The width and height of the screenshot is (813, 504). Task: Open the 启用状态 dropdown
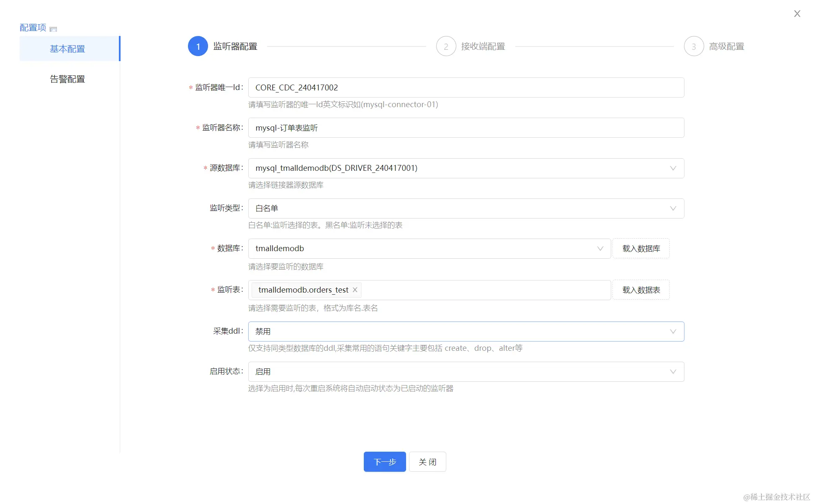tap(673, 372)
